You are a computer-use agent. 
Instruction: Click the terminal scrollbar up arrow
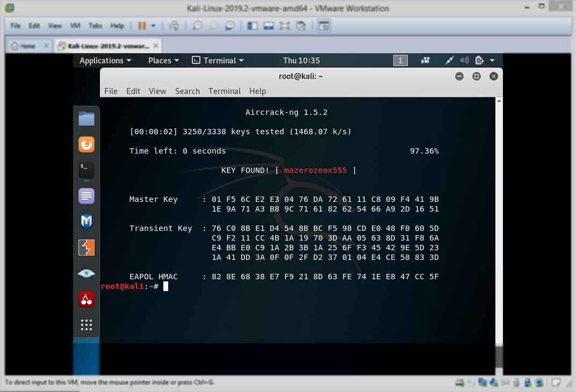(x=499, y=100)
